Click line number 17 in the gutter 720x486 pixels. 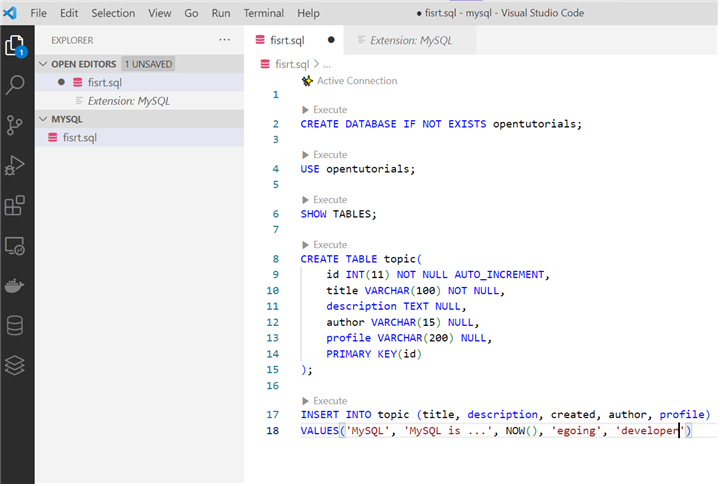272,415
